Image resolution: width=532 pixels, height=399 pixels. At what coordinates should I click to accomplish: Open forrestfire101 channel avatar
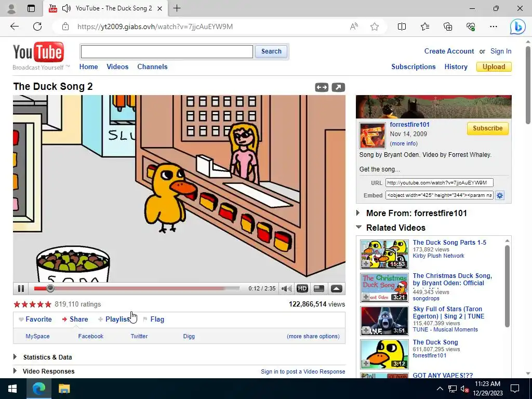point(372,136)
